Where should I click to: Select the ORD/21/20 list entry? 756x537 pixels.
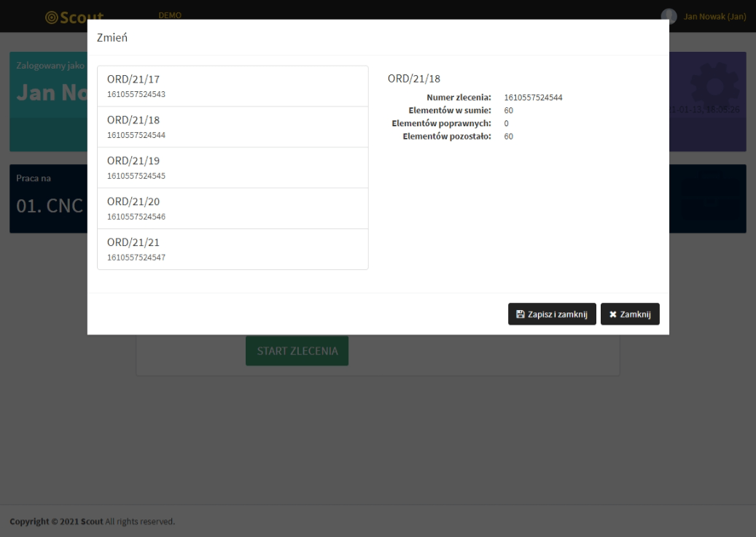[x=233, y=209]
